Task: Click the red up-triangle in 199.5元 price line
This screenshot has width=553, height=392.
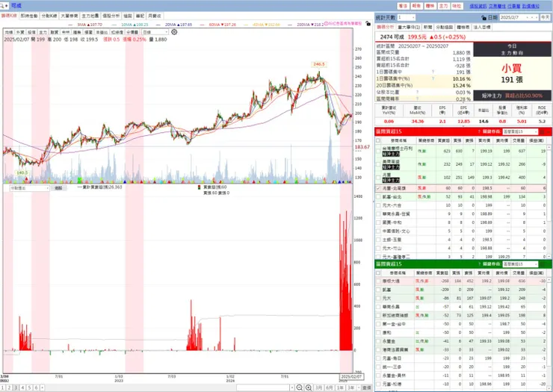Action: (431, 37)
